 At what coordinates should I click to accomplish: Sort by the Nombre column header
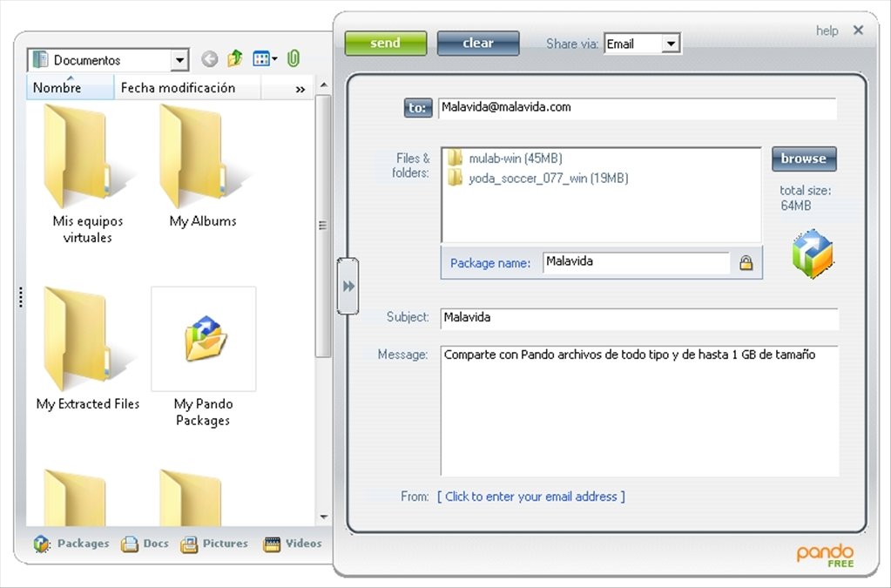click(x=71, y=87)
